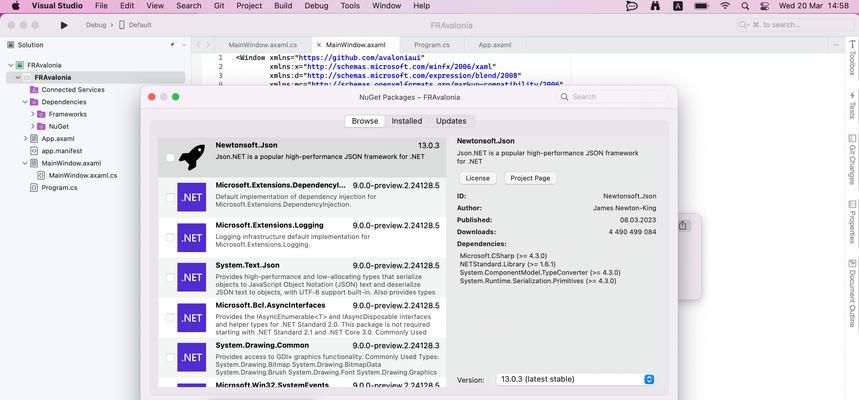The width and height of the screenshot is (859, 400).
Task: Close the MainWindow.axaml editor tab
Action: [318, 45]
